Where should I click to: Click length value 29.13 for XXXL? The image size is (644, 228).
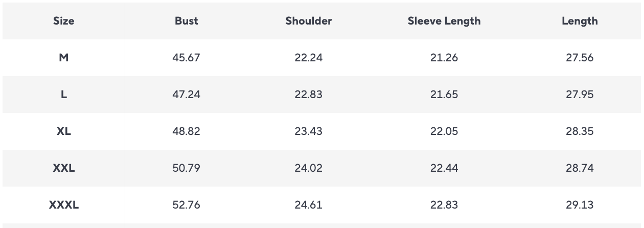pyautogui.click(x=580, y=205)
